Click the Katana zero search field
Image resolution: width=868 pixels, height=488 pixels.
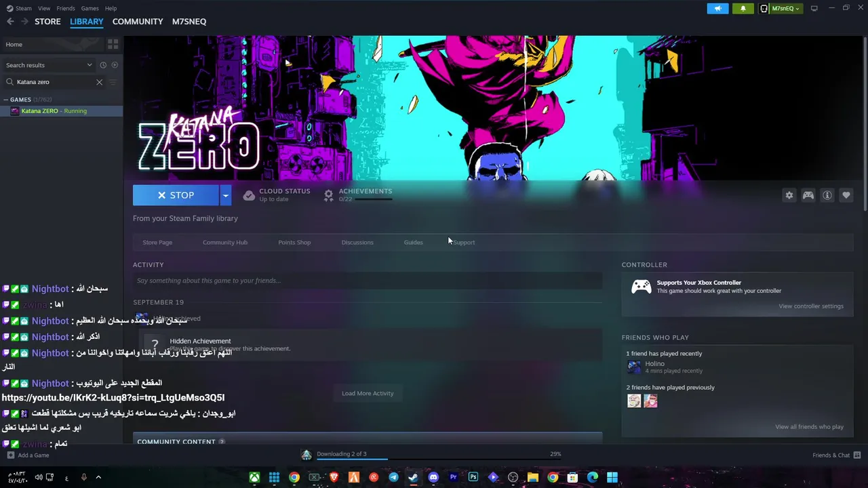click(x=54, y=82)
